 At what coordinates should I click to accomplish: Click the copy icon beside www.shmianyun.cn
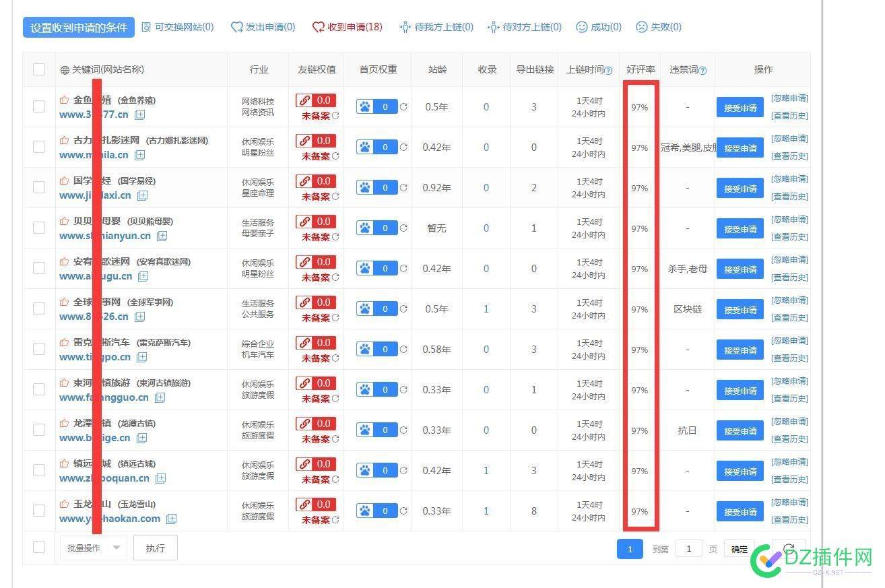tap(162, 236)
